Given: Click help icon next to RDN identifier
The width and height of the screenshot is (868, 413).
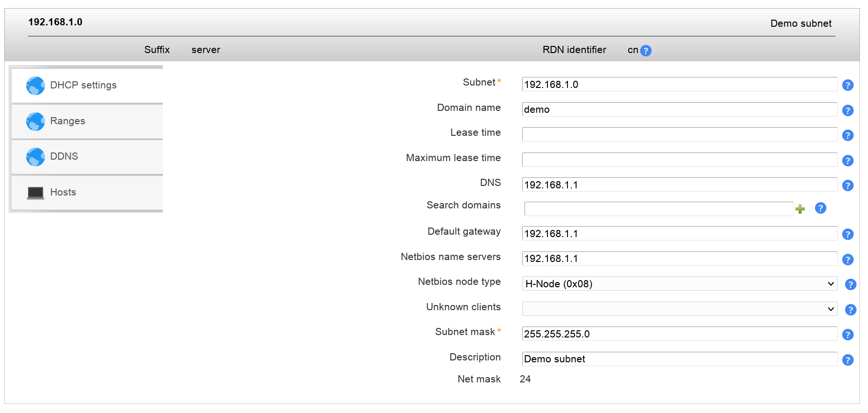Looking at the screenshot, I should pyautogui.click(x=645, y=51).
